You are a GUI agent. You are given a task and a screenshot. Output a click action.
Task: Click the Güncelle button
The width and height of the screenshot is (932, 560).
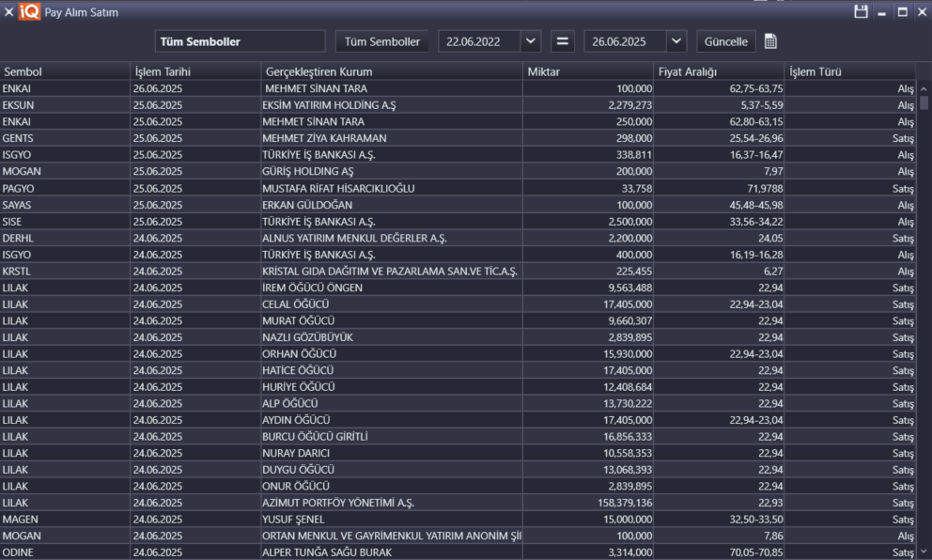[x=725, y=41]
